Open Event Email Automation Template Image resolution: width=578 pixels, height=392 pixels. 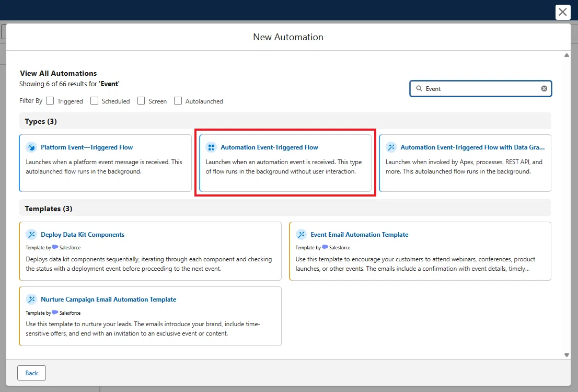pos(360,235)
